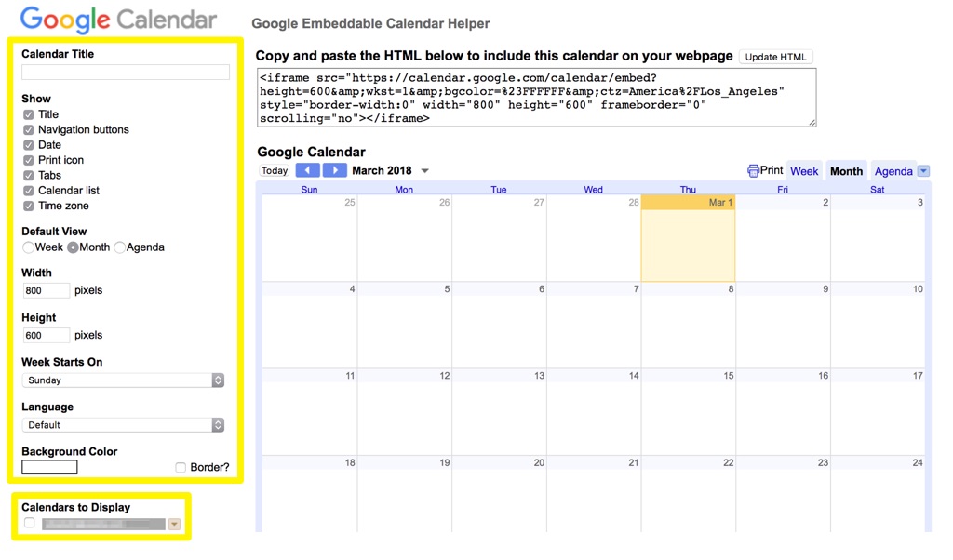Go to previous month with left arrow
This screenshot has height=560, width=953.
(x=307, y=170)
